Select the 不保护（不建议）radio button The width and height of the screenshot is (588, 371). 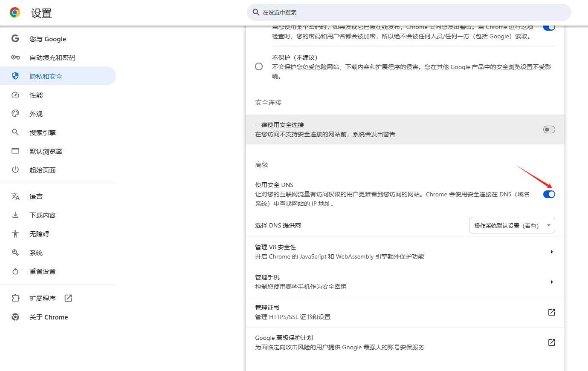pos(259,66)
